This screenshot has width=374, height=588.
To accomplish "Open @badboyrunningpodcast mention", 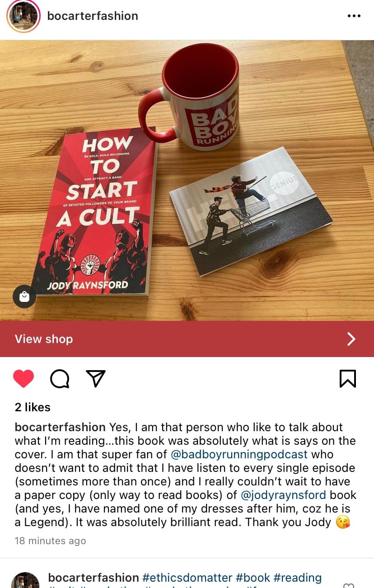I will [239, 454].
